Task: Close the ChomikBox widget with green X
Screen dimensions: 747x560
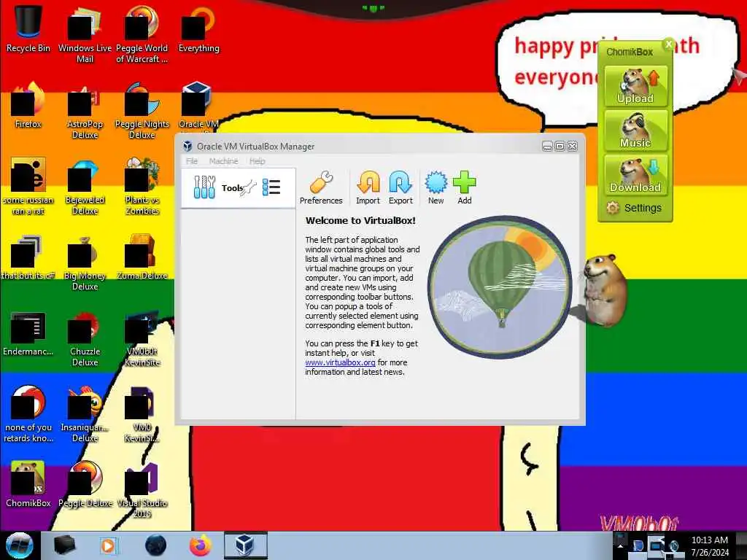Action: (669, 44)
